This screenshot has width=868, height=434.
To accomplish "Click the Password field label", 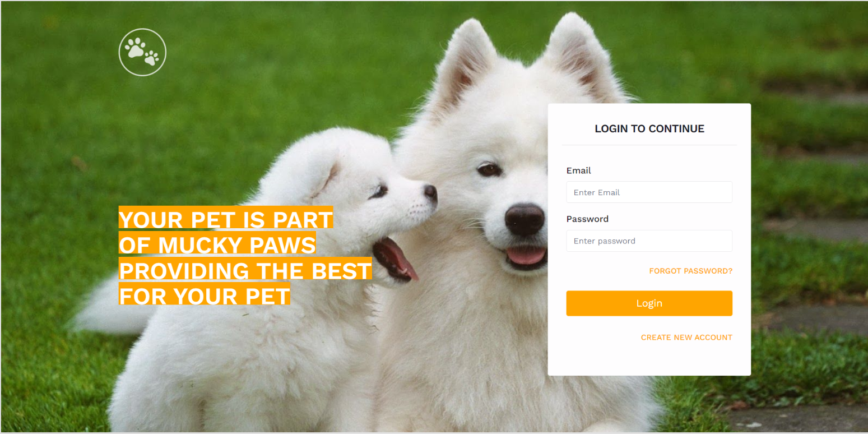I will click(587, 219).
